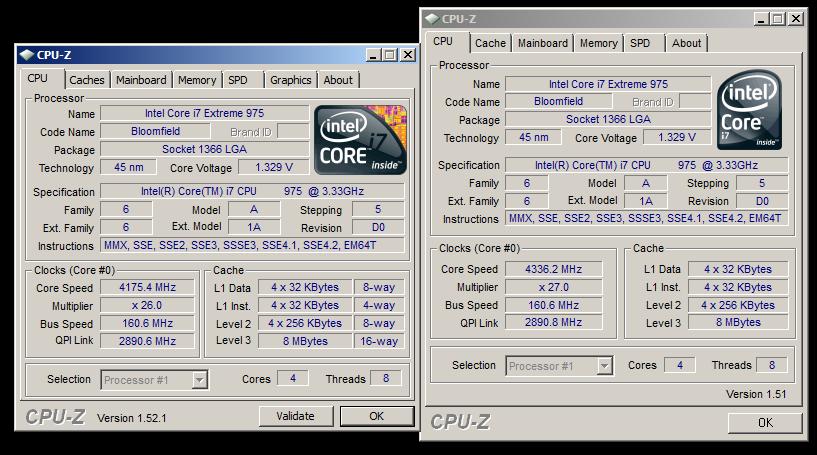The height and width of the screenshot is (455, 817).
Task: Click Socket 1366 LGA field in left window
Action: coord(204,149)
